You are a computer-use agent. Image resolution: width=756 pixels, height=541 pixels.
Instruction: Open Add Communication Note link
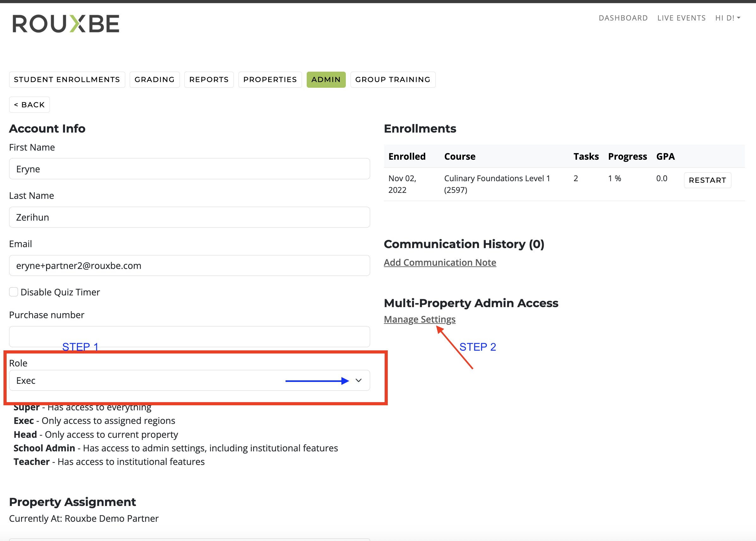[x=440, y=263]
